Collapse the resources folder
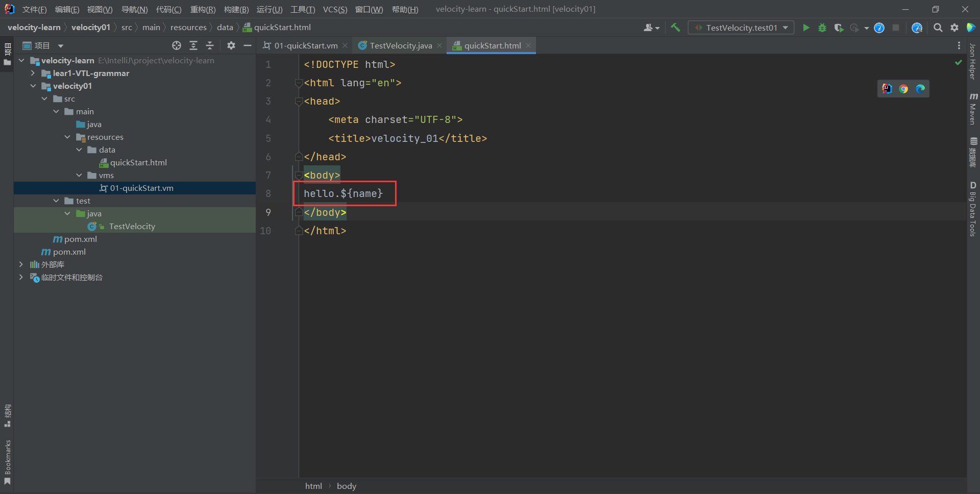Image resolution: width=980 pixels, height=494 pixels. click(x=67, y=137)
